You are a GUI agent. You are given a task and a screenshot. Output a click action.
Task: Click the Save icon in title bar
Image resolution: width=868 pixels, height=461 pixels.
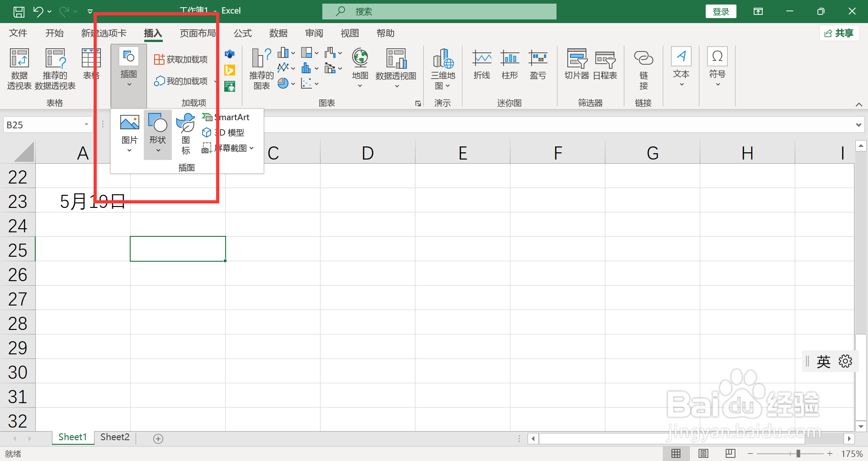[19, 11]
